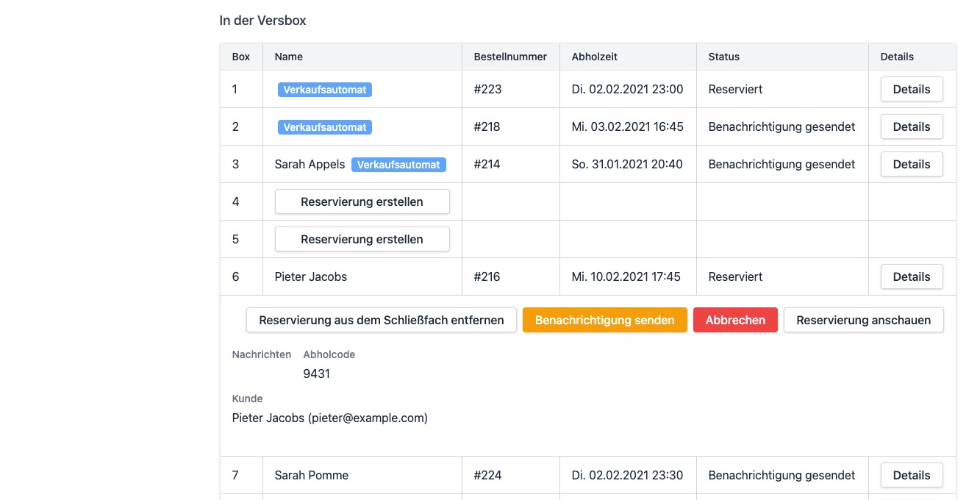Click the red Abbrechen button
This screenshot has width=980, height=500.
coord(735,321)
